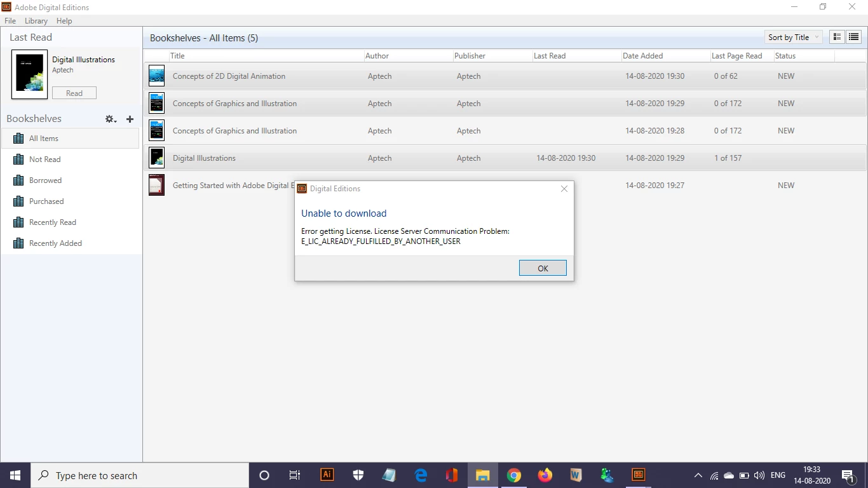Click date added 14-08-2020 19:28
Image resolution: width=868 pixels, height=488 pixels.
tap(654, 131)
